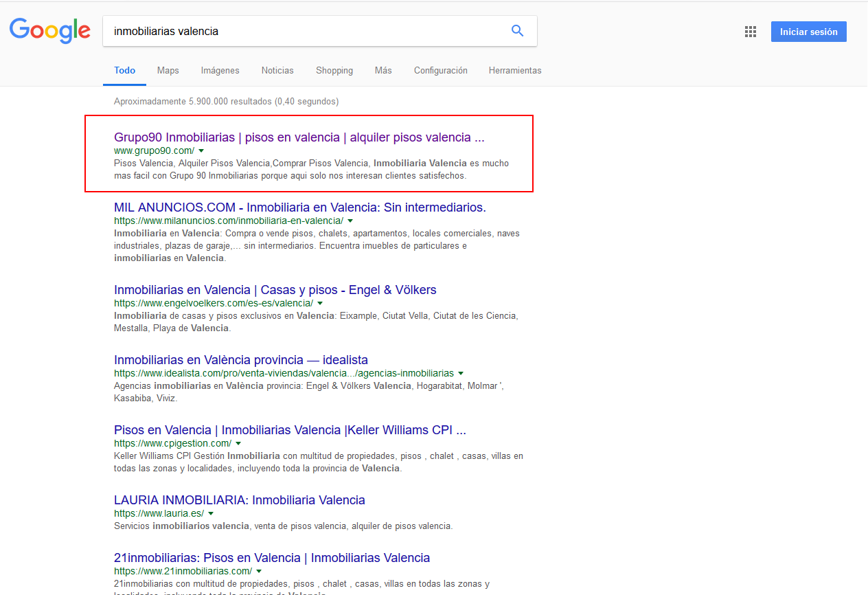
Task: Open the Noticias tab
Action: 277,71
